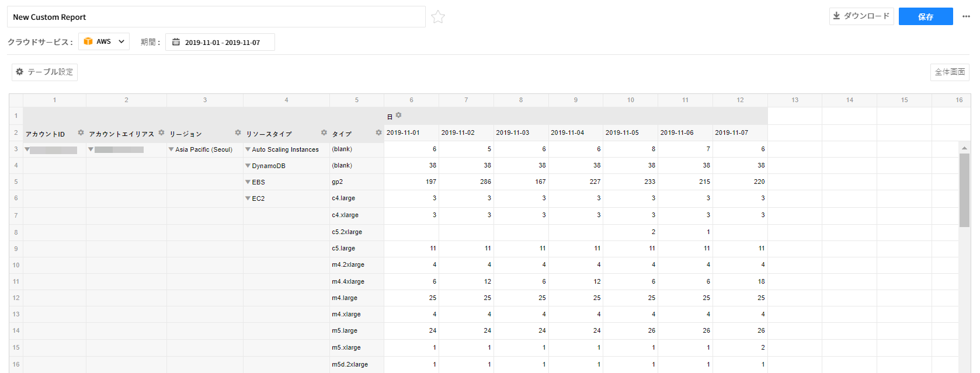Click the gear icon next to 日
This screenshot has width=980, height=373.
click(x=398, y=116)
